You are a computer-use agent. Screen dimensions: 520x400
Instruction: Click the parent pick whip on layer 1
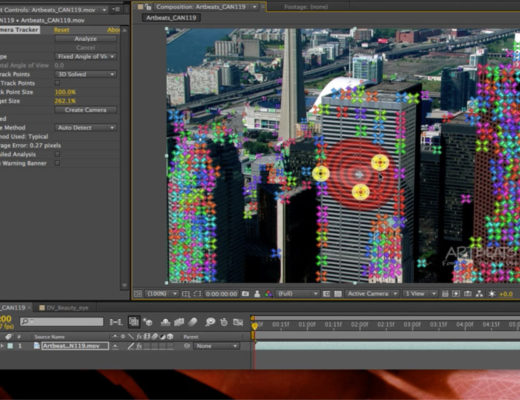point(187,346)
